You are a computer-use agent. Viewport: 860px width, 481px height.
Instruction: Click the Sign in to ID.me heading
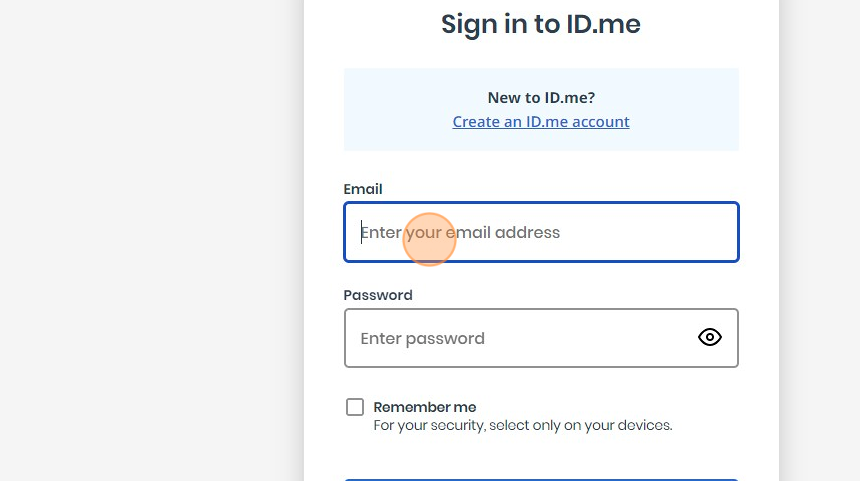coord(541,24)
